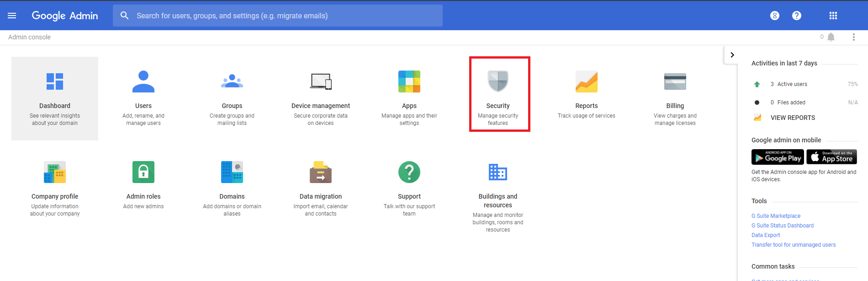Viewport: 868px width, 281px height.
Task: Open G Suite Status Dashboard link
Action: (x=783, y=226)
